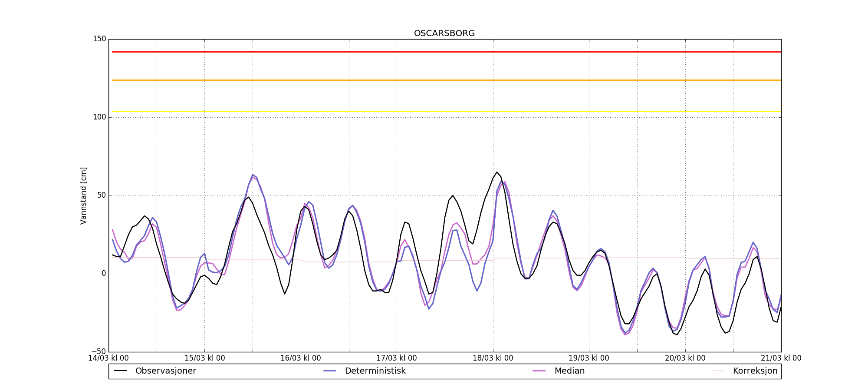Click the red horizontal threshold line
868x391 pixels.
point(444,52)
